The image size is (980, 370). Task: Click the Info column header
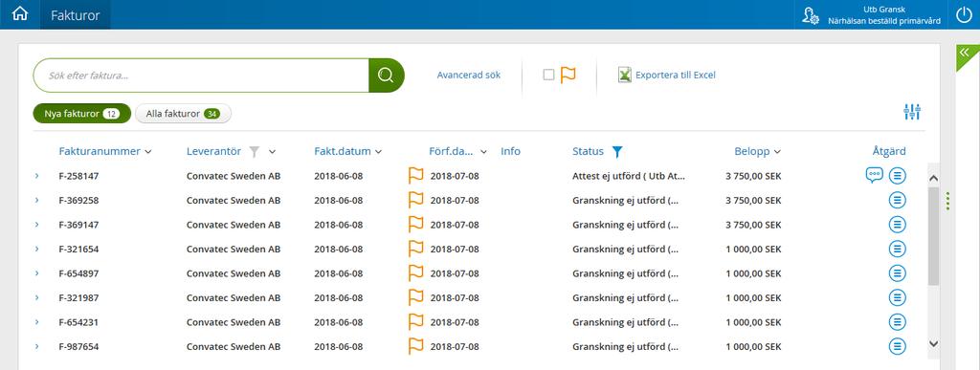(x=511, y=152)
